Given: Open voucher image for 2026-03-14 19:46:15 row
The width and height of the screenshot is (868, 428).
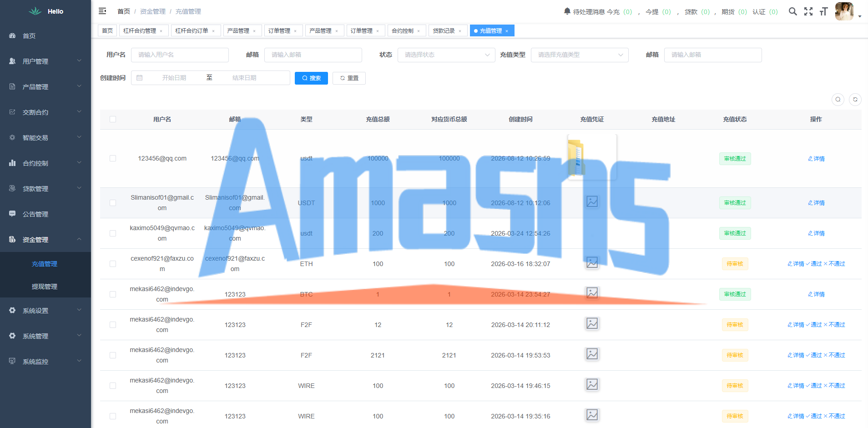Looking at the screenshot, I should tap(592, 384).
